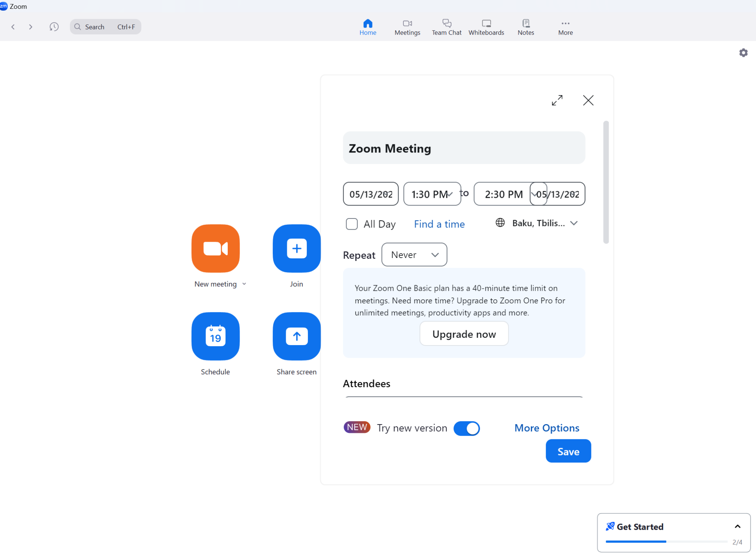Click the Upgrade now button
The image size is (756, 557).
(464, 333)
